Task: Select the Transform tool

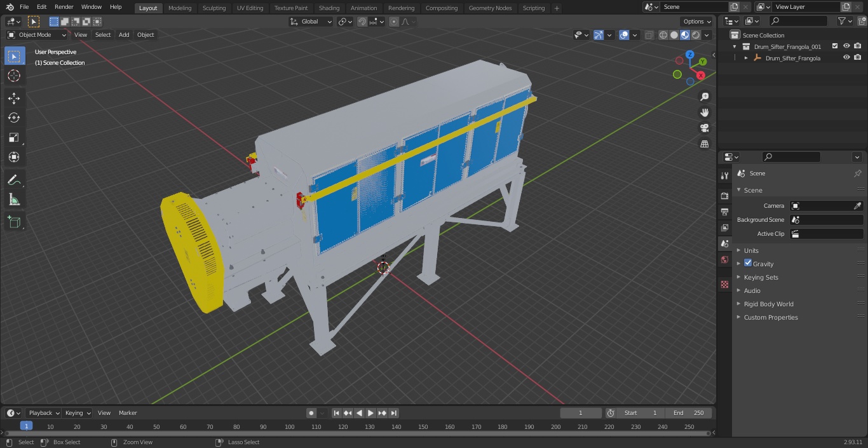Action: (14, 157)
